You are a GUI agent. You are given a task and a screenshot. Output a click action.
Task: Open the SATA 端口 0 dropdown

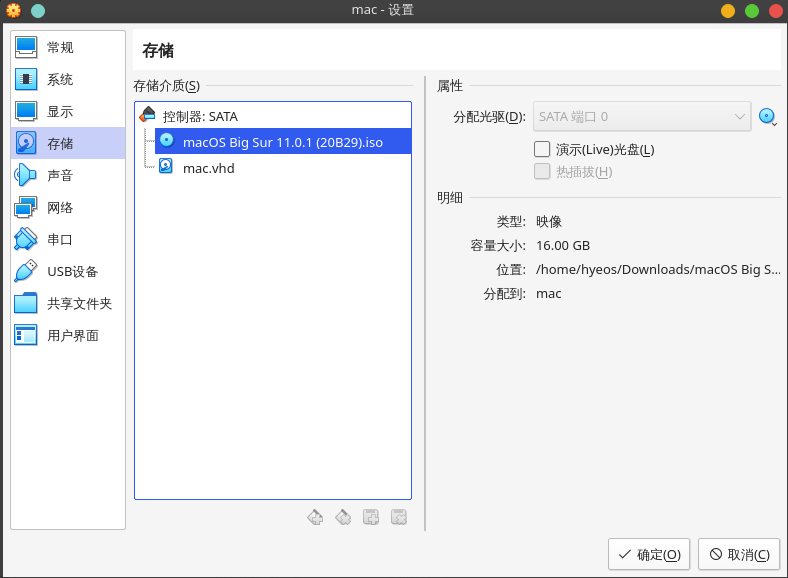tap(642, 117)
